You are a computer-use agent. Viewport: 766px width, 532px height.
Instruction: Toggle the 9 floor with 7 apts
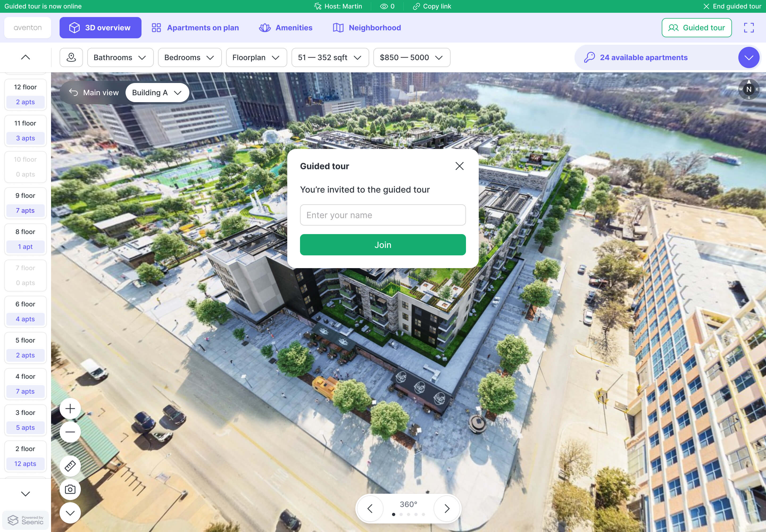(x=25, y=203)
